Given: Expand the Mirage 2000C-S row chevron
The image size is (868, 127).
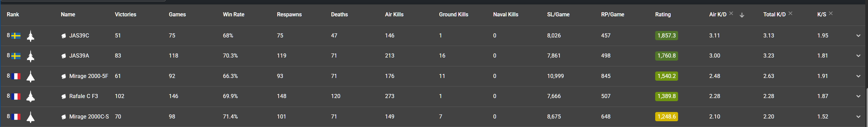Looking at the screenshot, I should pos(858,117).
